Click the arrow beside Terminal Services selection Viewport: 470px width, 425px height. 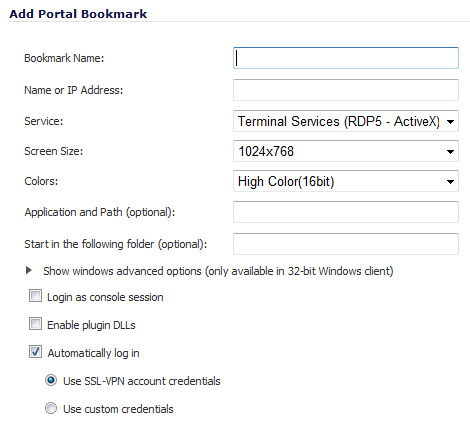(450, 122)
